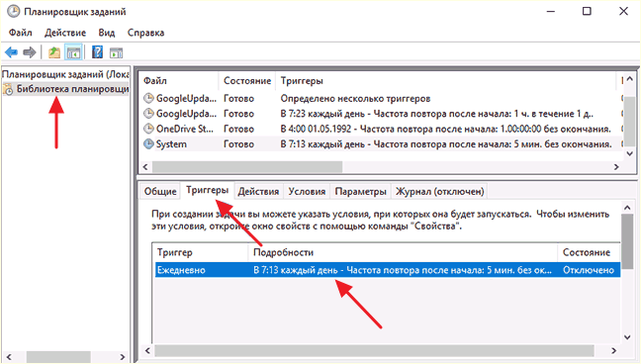This screenshot has width=641, height=364.
Task: Click the task list scroll up arrow
Action: (x=630, y=79)
